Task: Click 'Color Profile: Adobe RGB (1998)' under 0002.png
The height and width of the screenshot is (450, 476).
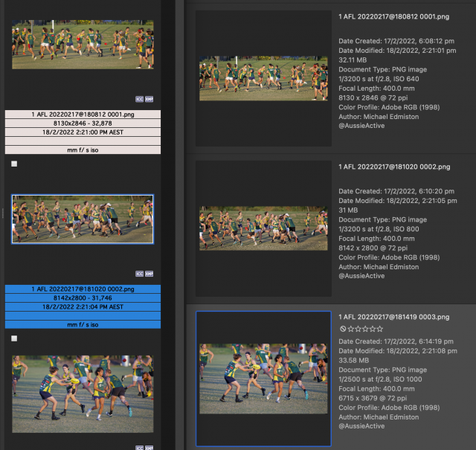Action: [389, 257]
